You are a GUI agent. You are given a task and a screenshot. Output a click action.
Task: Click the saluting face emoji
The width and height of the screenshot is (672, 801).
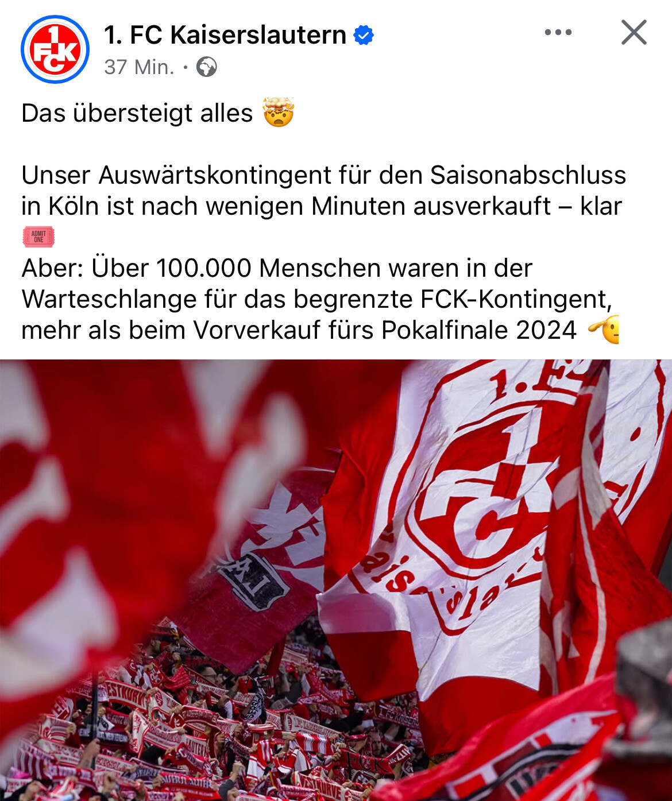click(604, 330)
